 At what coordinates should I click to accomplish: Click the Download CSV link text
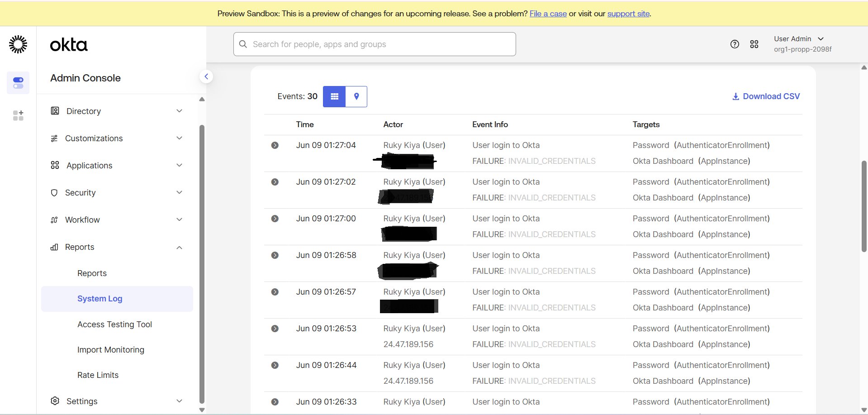tap(771, 96)
